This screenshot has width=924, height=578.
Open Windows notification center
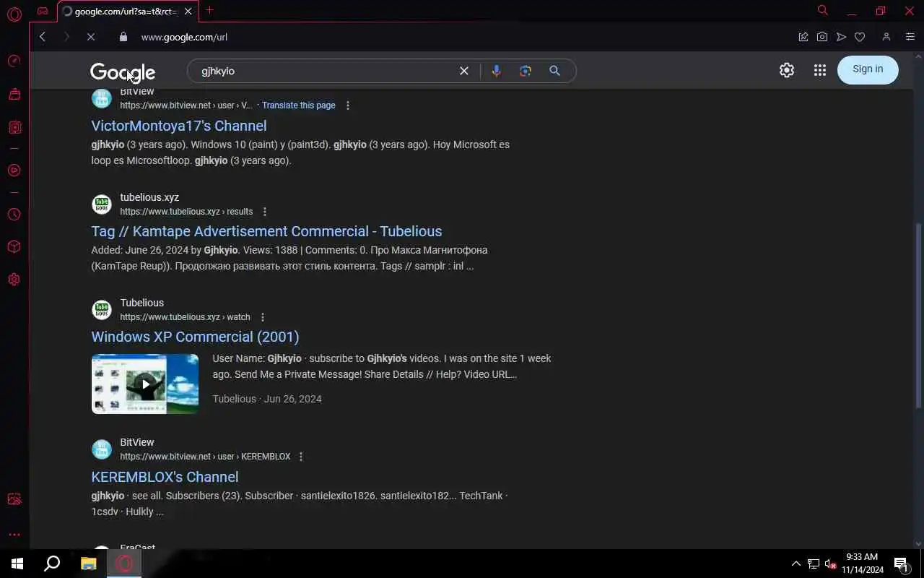click(x=902, y=564)
